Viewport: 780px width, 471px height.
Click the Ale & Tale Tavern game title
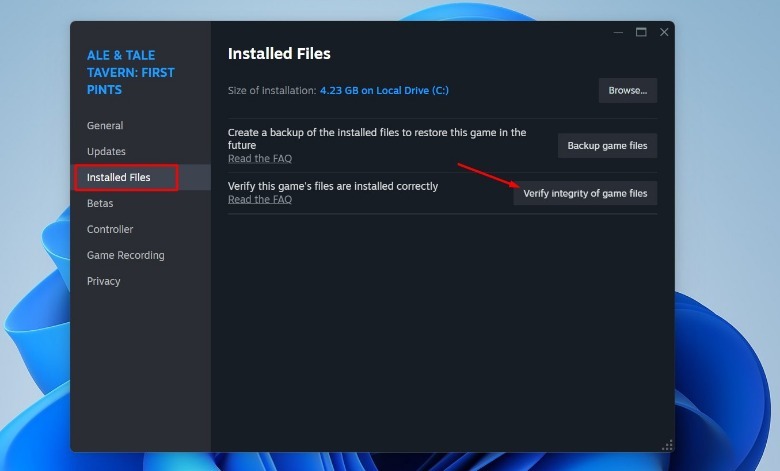(130, 73)
